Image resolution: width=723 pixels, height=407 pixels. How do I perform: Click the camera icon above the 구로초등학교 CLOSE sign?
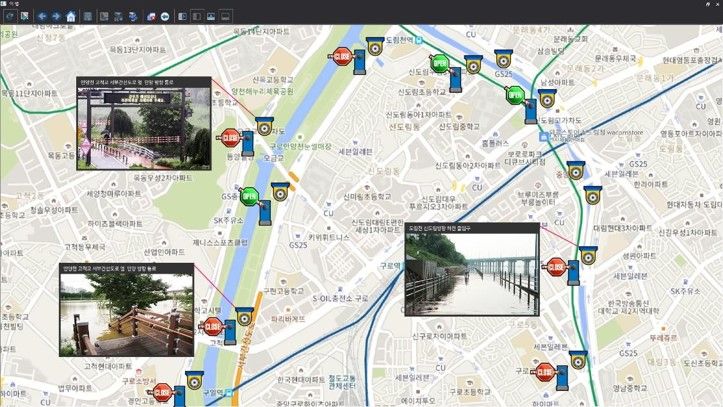tap(578, 360)
